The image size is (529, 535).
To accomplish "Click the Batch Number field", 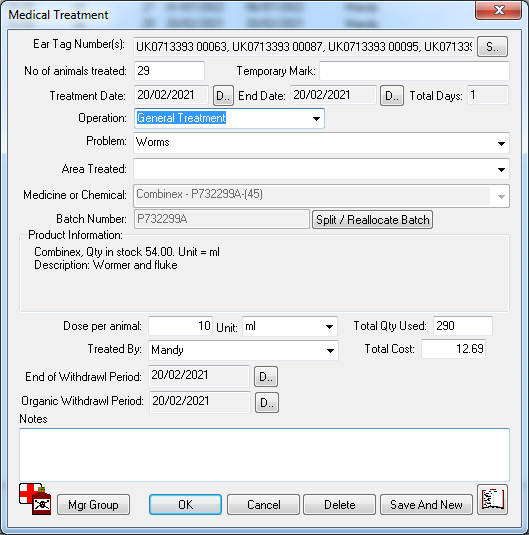I will click(x=222, y=219).
